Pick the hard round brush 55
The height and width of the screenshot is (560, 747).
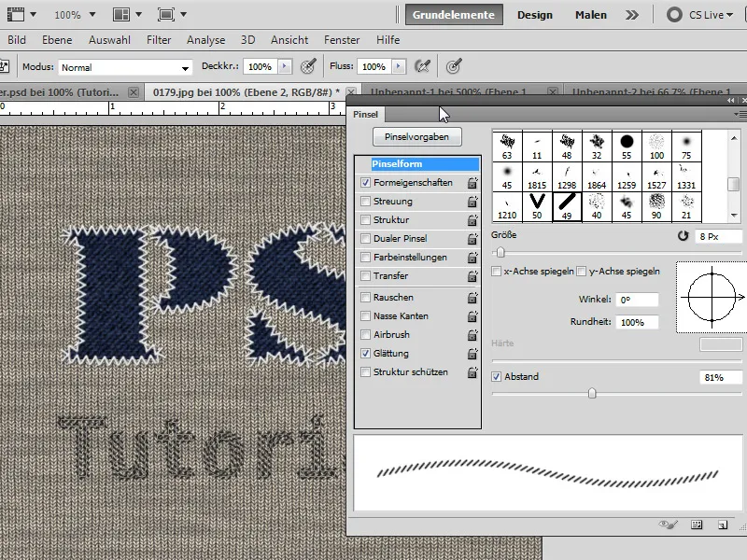[x=627, y=147]
